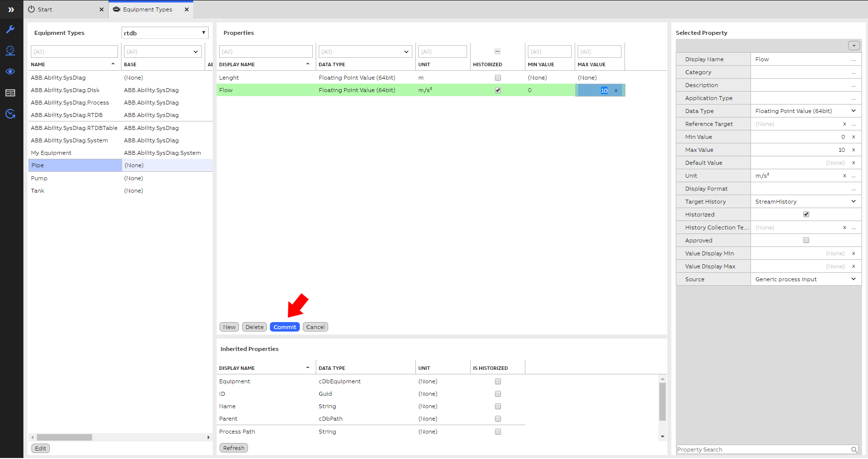Click the Inherited Properties vertical scrollbar thumb
This screenshot has height=459, width=868.
tap(662, 402)
